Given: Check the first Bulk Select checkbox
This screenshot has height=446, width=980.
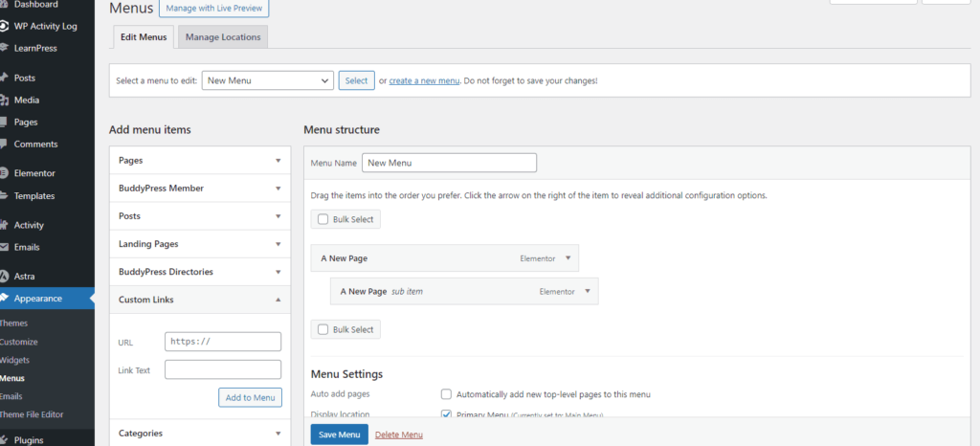Looking at the screenshot, I should 323,219.
